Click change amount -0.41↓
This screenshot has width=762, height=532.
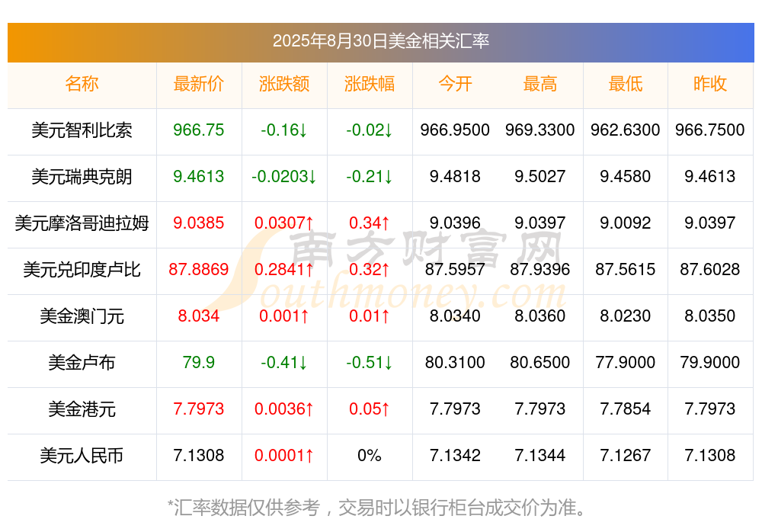coord(283,362)
